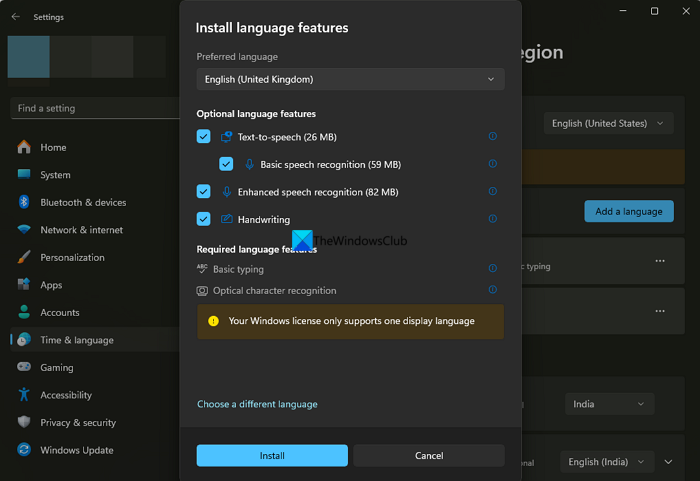The image size is (700, 481).
Task: Open Preferred language dropdown
Action: pos(350,79)
